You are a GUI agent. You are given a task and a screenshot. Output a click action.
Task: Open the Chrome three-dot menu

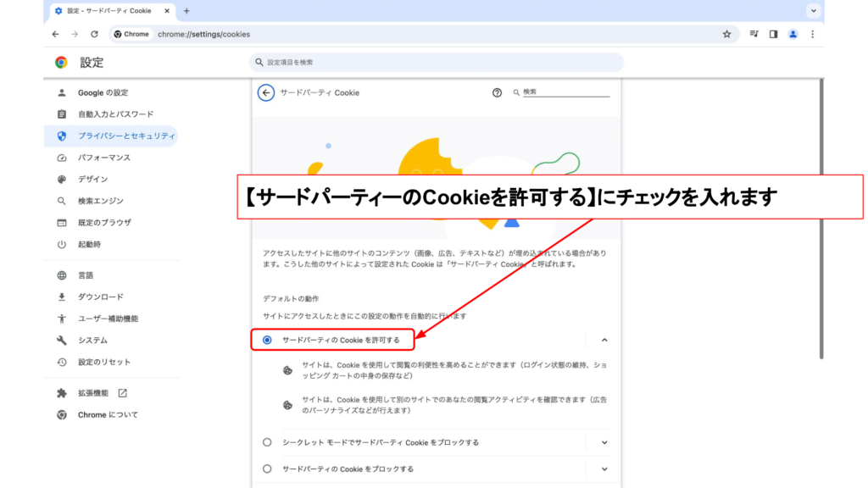tap(813, 34)
